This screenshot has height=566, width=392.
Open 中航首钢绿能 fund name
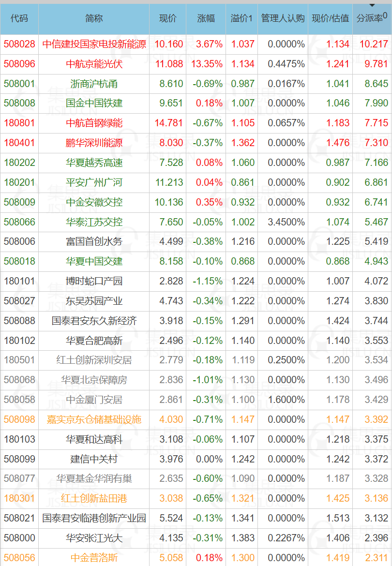[94, 123]
